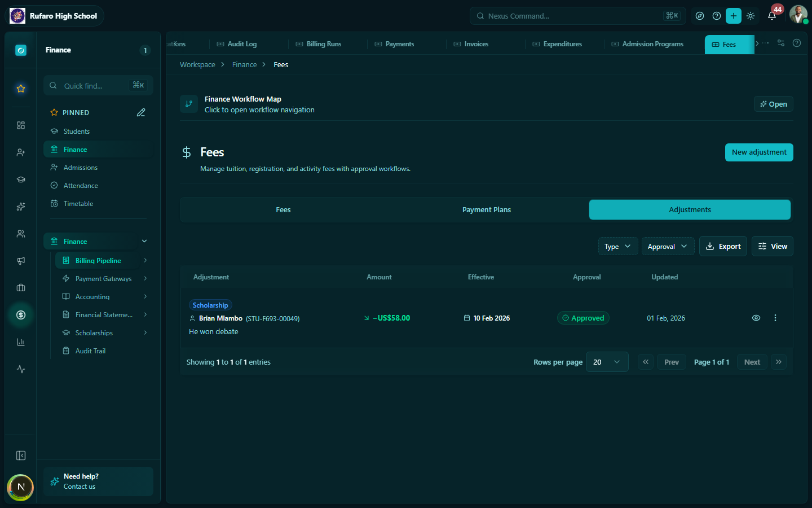812x508 pixels.
Task: Open the Type filter dropdown
Action: [x=618, y=246]
